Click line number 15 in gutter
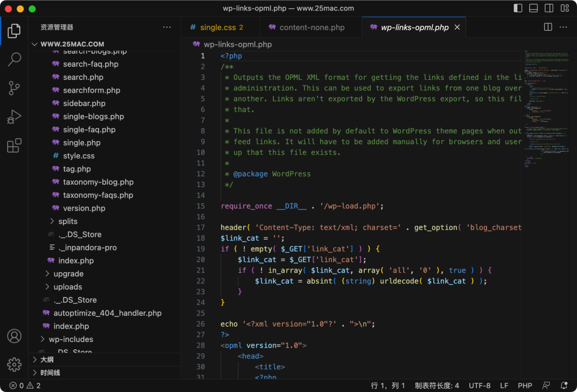Image resolution: width=577 pixels, height=392 pixels. (201, 206)
